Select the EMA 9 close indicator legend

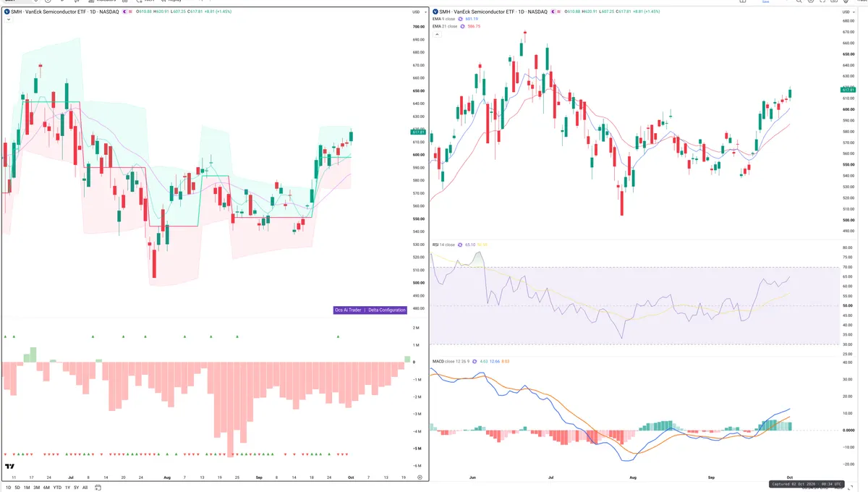click(x=444, y=19)
